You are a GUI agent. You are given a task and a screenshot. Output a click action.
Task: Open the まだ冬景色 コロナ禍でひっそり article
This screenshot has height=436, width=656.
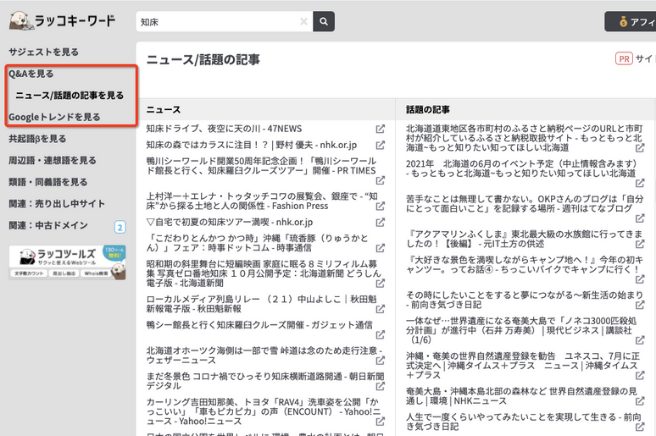pyautogui.click(x=265, y=381)
